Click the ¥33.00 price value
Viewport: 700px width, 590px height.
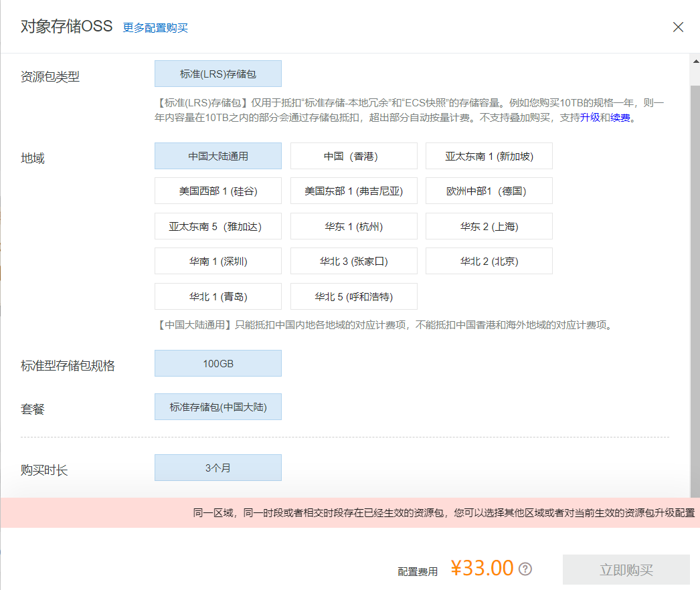point(482,568)
